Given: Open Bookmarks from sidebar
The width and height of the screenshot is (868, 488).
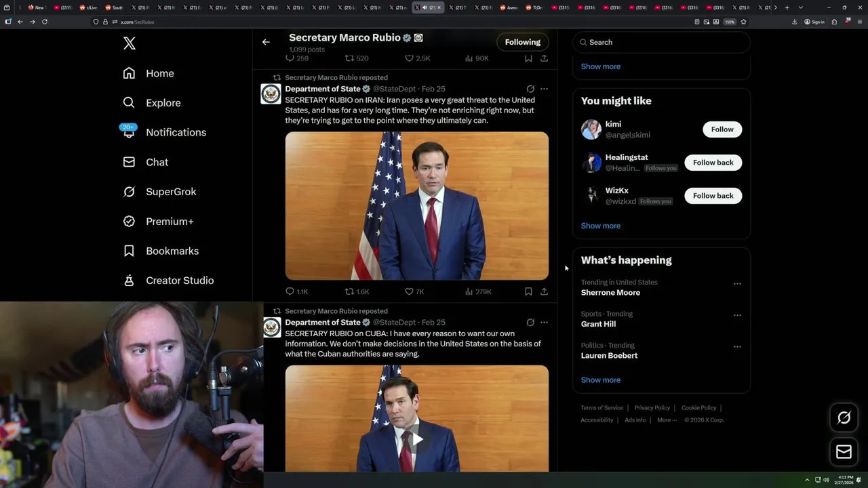Looking at the screenshot, I should (x=161, y=251).
